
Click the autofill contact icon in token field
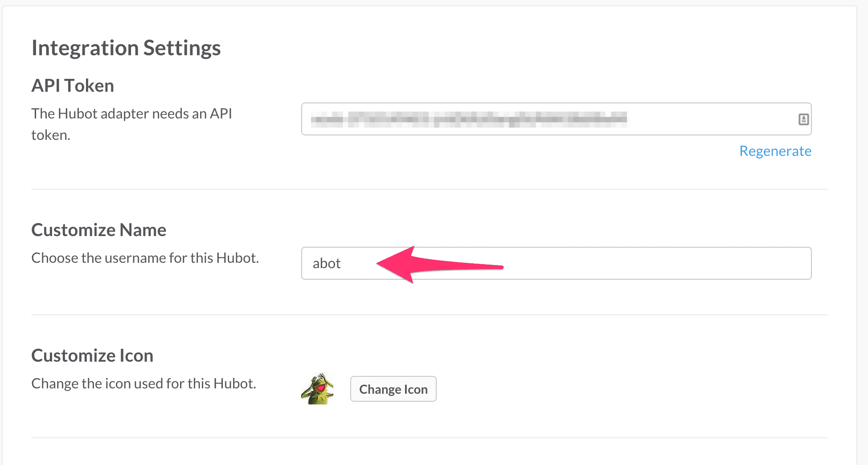click(803, 119)
